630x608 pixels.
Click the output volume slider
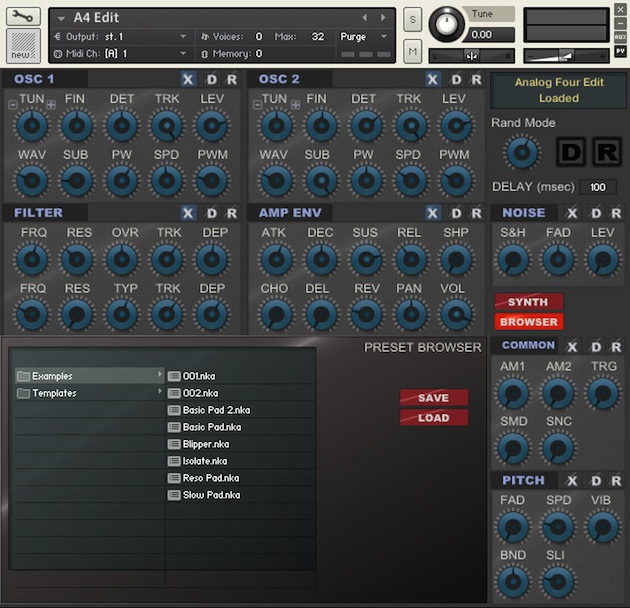pyautogui.click(x=567, y=56)
